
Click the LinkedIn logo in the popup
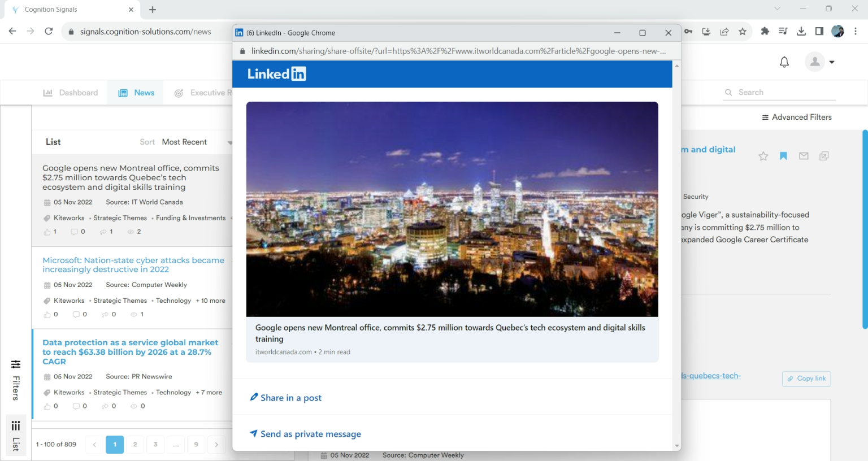click(276, 74)
